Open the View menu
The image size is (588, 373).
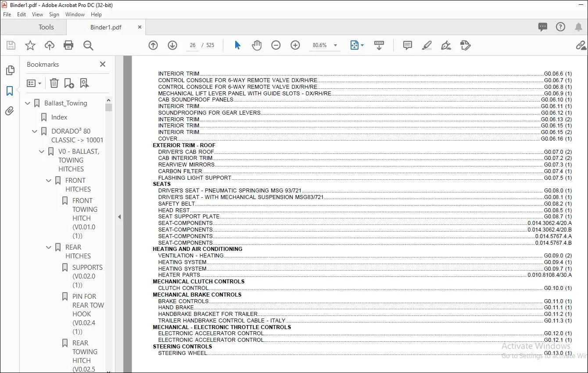[x=37, y=14]
